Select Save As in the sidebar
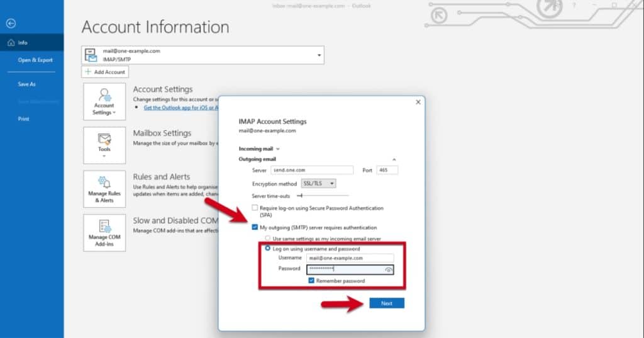Image resolution: width=644 pixels, height=338 pixels. (26, 84)
